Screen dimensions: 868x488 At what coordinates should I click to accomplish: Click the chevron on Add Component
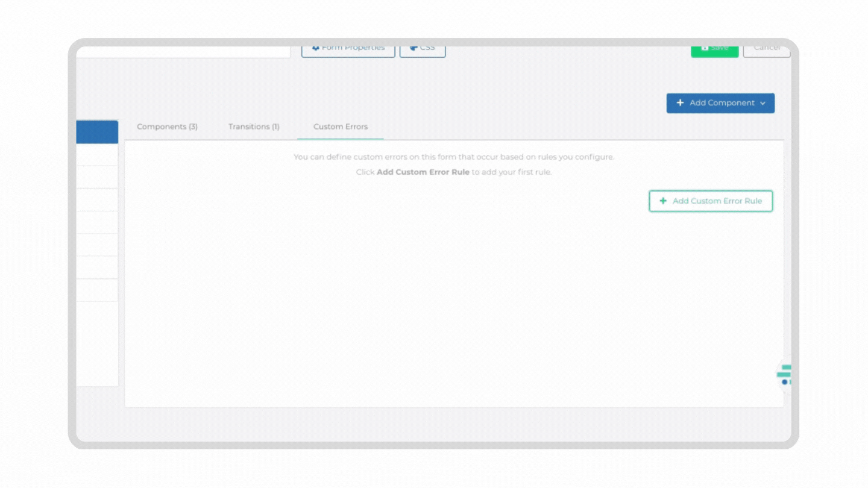[x=763, y=104]
